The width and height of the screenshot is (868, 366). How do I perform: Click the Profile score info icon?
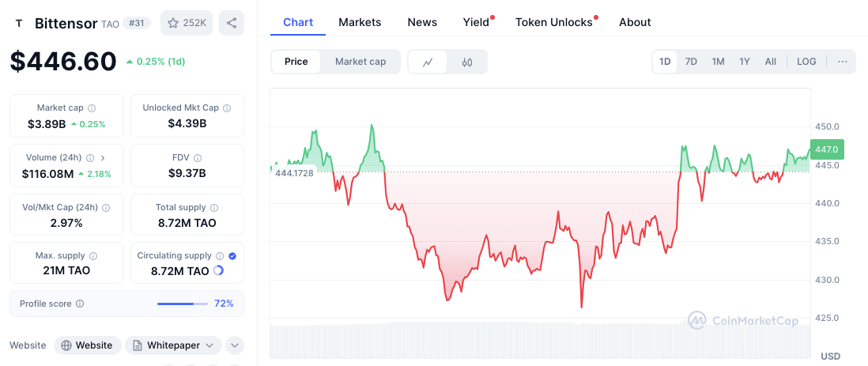click(x=80, y=304)
